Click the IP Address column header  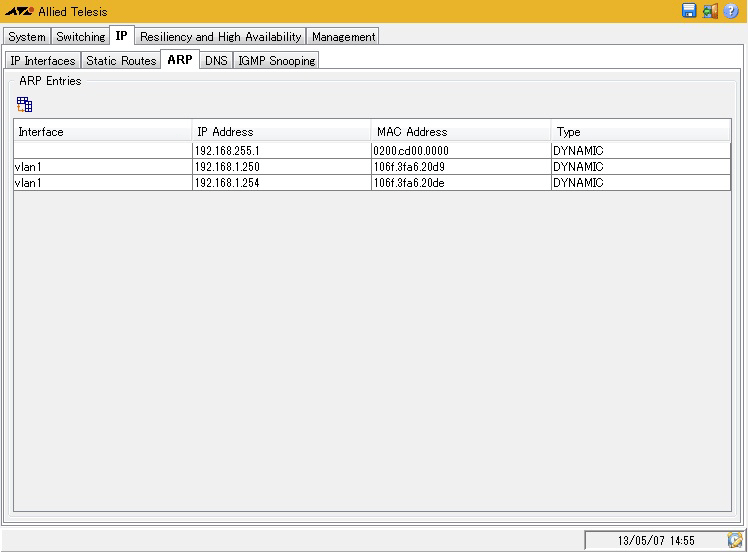(x=281, y=132)
